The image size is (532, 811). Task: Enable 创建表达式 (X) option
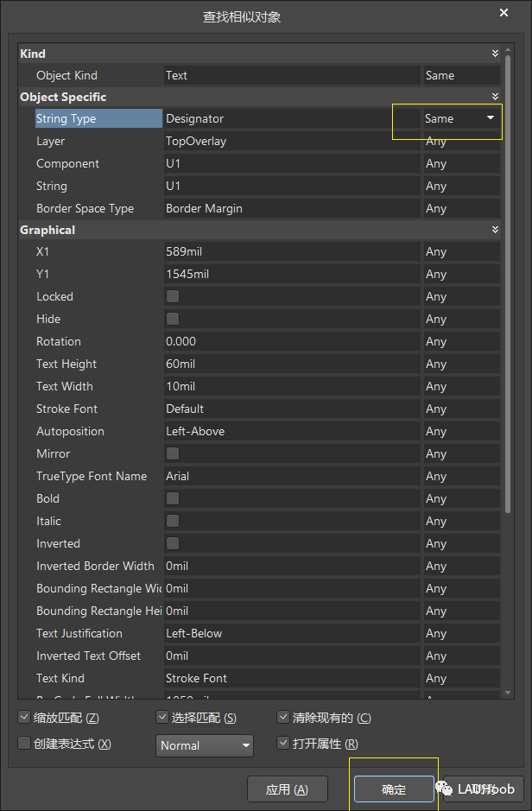[24, 744]
